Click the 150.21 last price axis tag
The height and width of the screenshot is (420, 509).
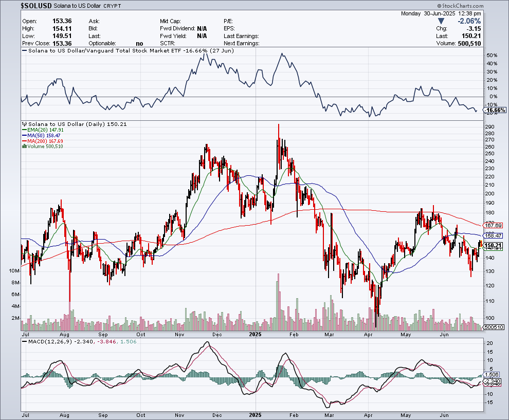coord(494,245)
